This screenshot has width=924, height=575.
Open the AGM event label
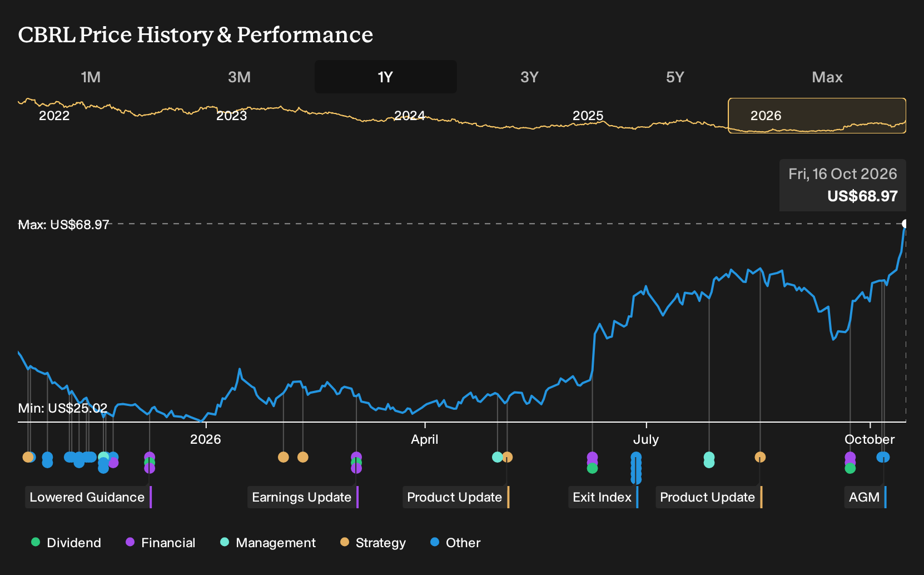point(866,497)
